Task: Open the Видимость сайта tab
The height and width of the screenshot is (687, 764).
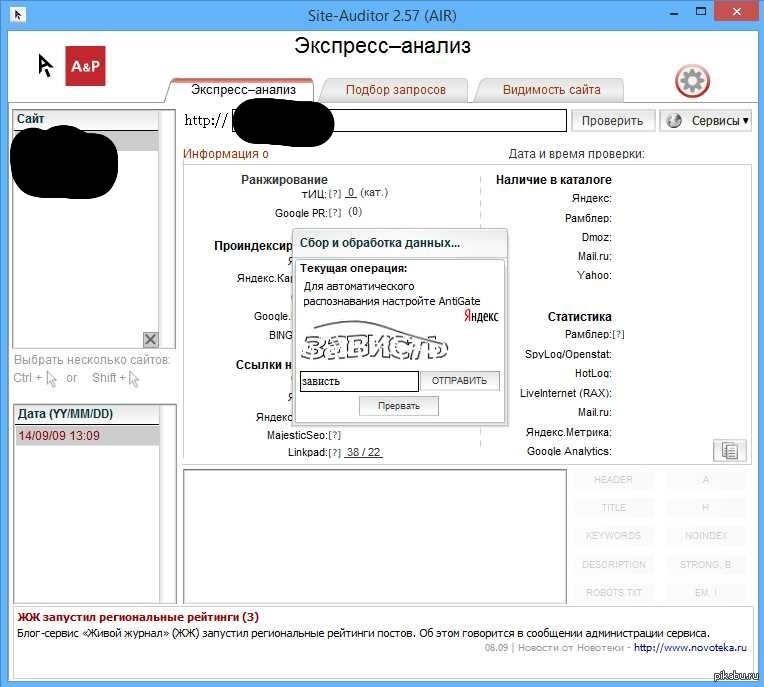Action: pos(551,90)
